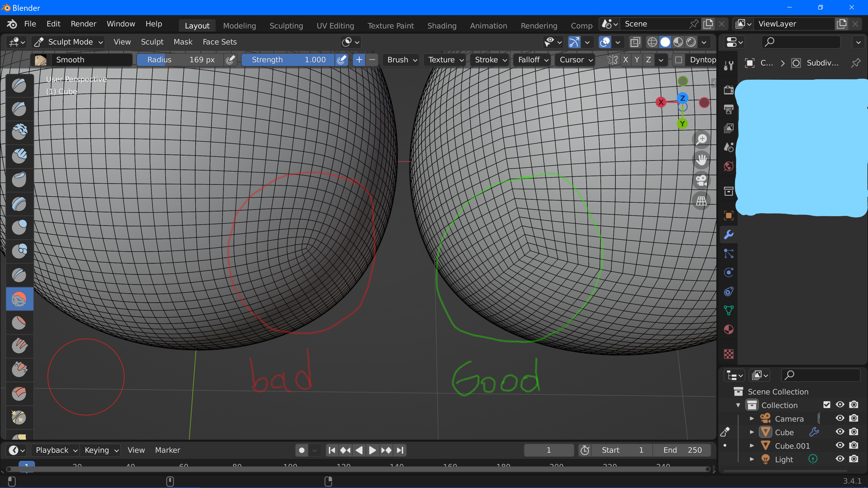Open the Brush settings dropdown
This screenshot has height=488, width=868.
pyautogui.click(x=402, y=60)
